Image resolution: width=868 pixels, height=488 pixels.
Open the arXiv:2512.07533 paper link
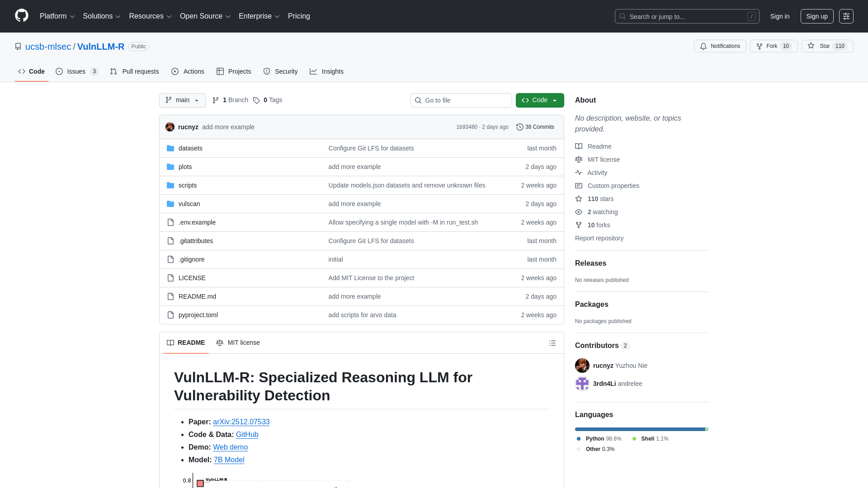click(x=241, y=422)
